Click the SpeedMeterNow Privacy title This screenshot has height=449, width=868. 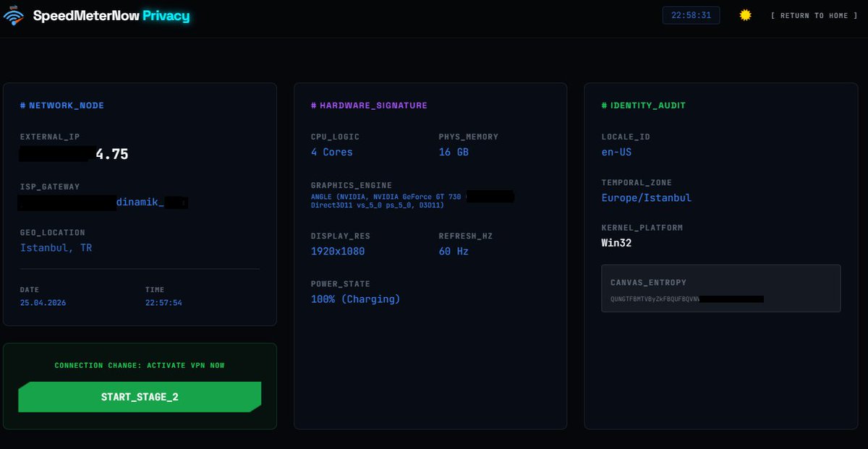[111, 16]
